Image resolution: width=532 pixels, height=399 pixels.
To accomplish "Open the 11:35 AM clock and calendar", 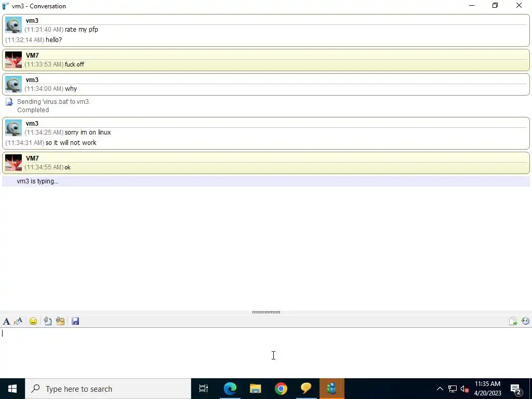I will pos(487,389).
